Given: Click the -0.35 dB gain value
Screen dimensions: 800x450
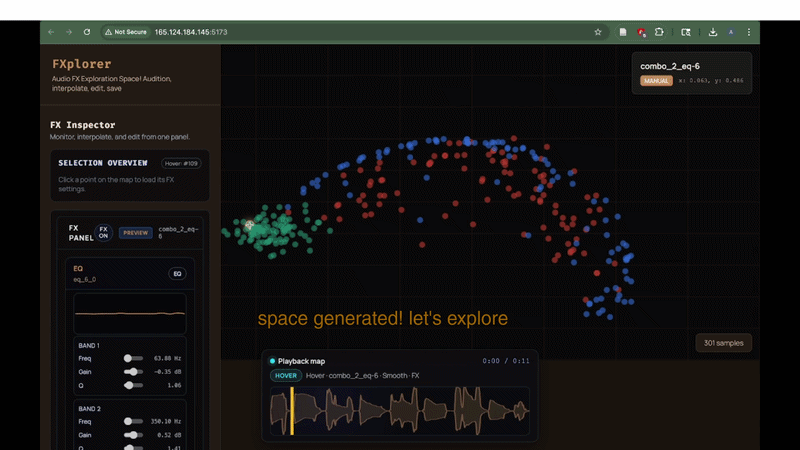Looking at the screenshot, I should [x=166, y=372].
